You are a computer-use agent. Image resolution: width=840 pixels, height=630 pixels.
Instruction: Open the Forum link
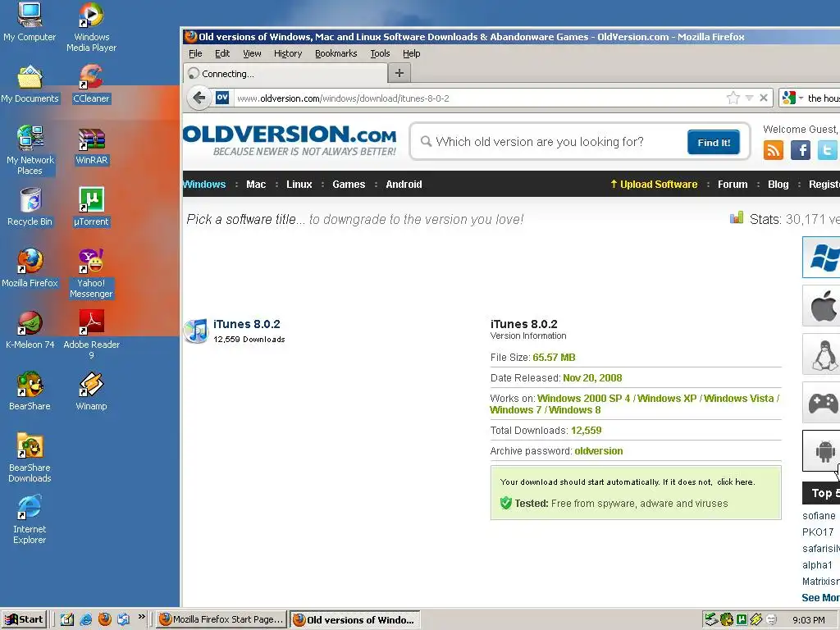[733, 185]
